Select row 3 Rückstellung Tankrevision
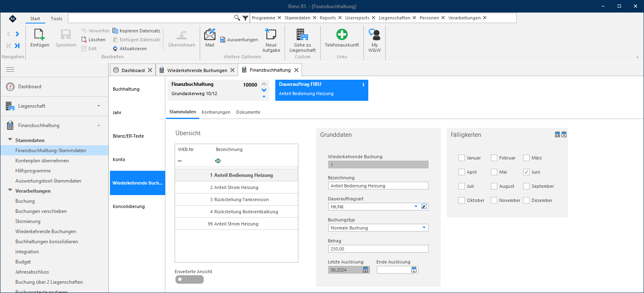The width and height of the screenshot is (644, 293). coord(236,200)
